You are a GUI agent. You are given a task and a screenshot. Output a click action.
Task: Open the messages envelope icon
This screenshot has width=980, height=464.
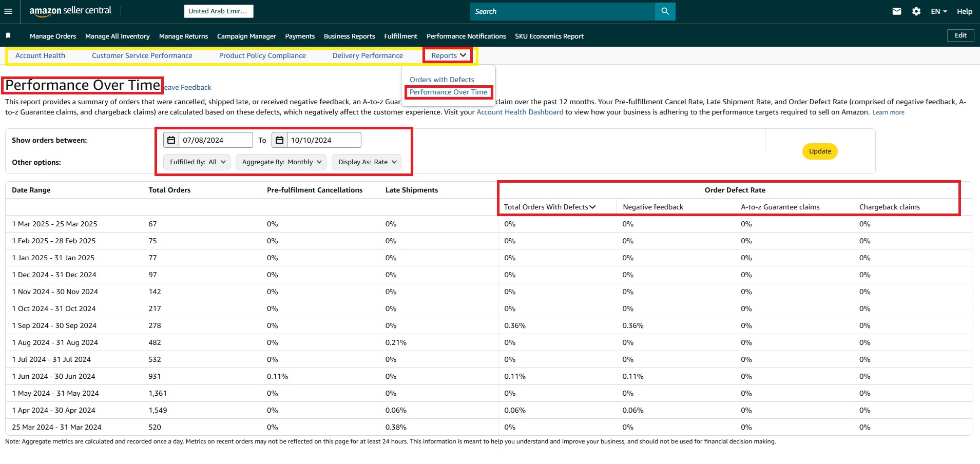click(x=896, y=11)
